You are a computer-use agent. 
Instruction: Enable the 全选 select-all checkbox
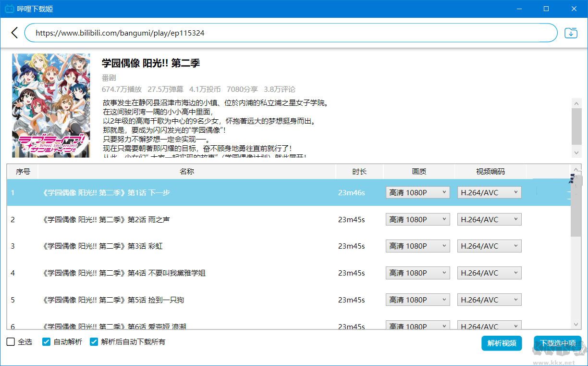click(x=11, y=342)
